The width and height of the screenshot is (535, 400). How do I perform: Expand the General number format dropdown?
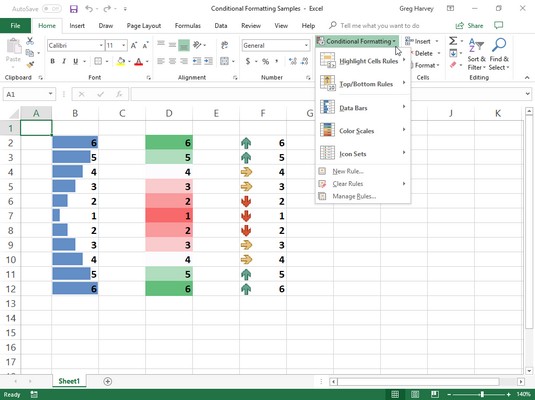click(306, 45)
